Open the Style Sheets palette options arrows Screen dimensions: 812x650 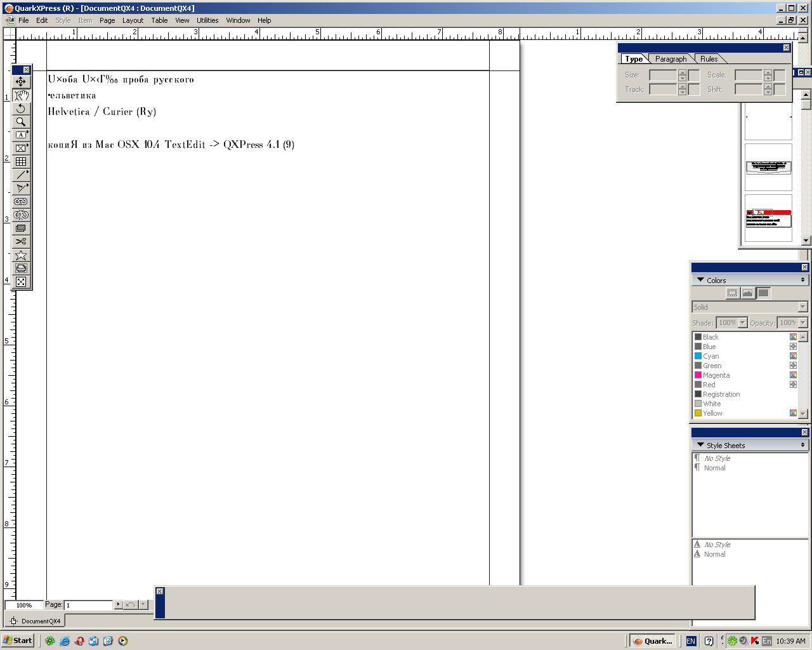point(802,445)
